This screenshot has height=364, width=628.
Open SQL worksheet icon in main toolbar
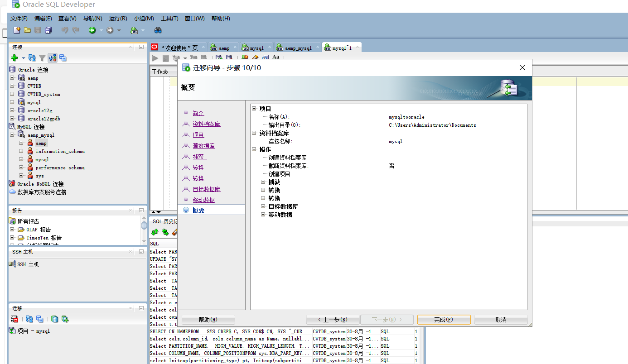(x=134, y=30)
